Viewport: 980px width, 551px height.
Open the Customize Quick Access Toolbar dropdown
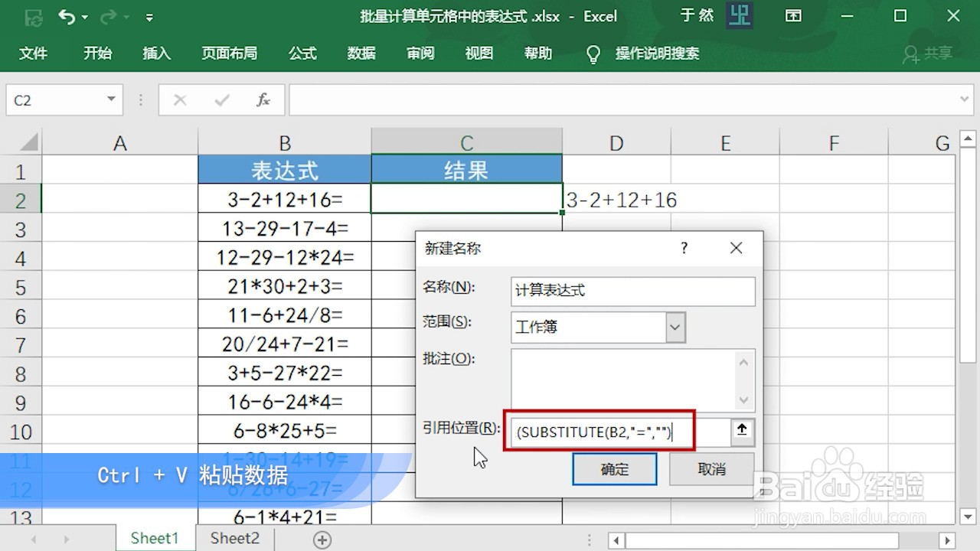point(150,16)
